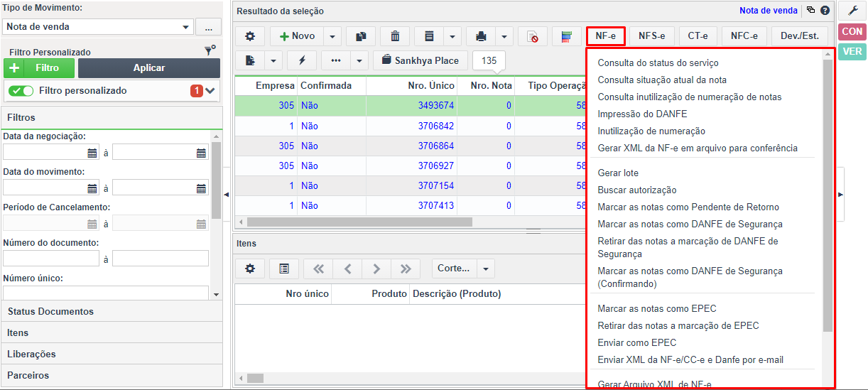Select Consulta do status do serviço
Image resolution: width=868 pixels, height=390 pixels.
tap(658, 63)
